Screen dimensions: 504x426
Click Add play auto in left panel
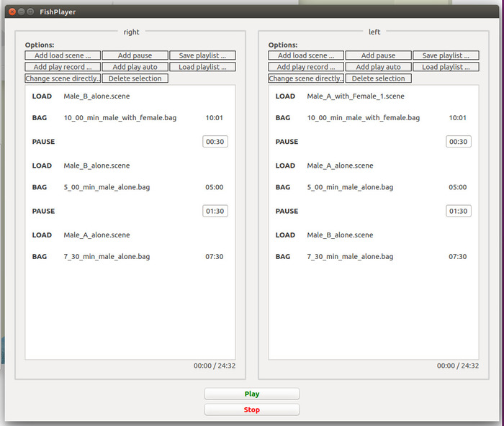pyautogui.click(x=378, y=67)
